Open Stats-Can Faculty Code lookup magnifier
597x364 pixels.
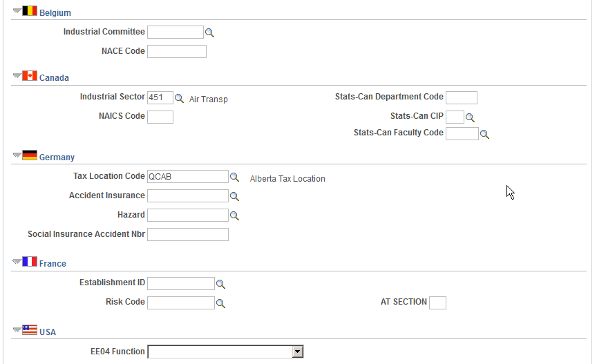click(484, 134)
